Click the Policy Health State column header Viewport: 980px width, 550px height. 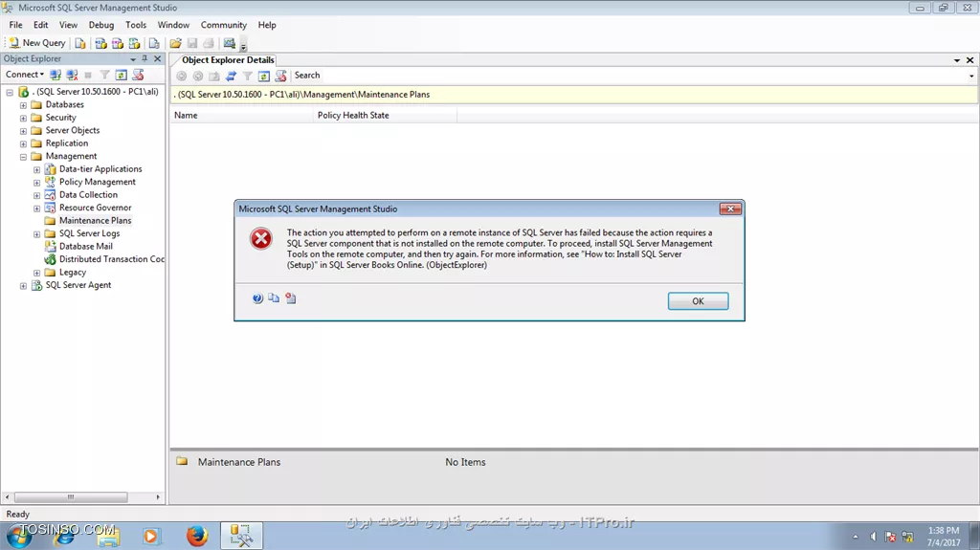pos(385,116)
